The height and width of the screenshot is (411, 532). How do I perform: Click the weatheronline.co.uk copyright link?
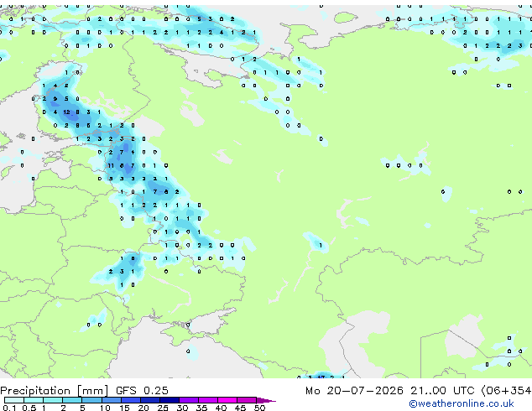tap(462, 403)
